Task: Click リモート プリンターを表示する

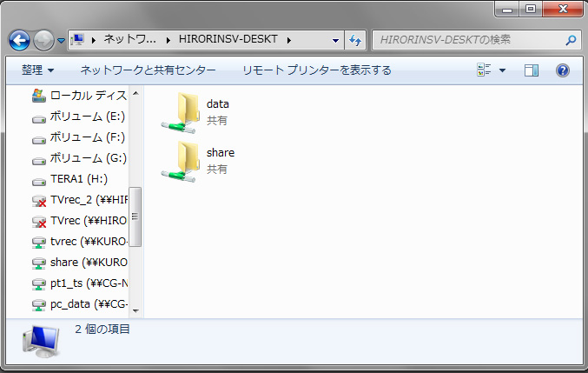Action: tap(317, 70)
